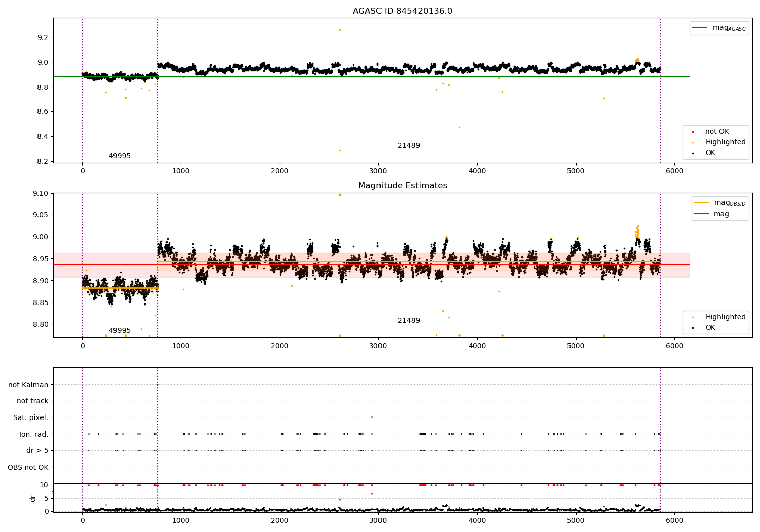Click the 'not track' row label
The image size is (760, 532).
32,401
